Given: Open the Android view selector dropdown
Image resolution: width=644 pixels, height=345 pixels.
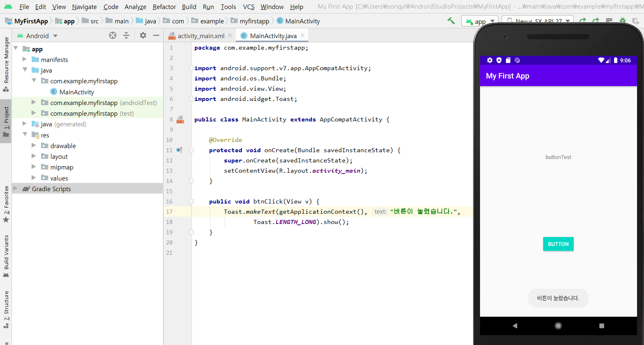Looking at the screenshot, I should click(x=37, y=36).
